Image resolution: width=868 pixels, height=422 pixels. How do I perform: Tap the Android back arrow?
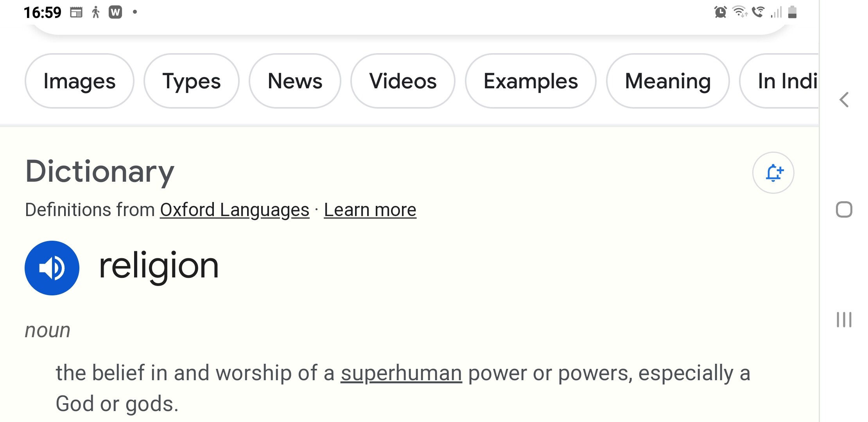(844, 100)
